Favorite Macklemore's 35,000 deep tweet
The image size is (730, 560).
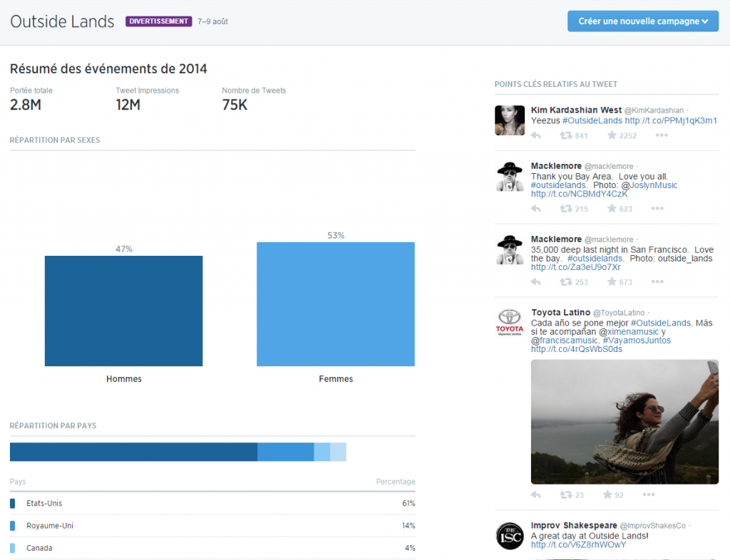click(612, 282)
